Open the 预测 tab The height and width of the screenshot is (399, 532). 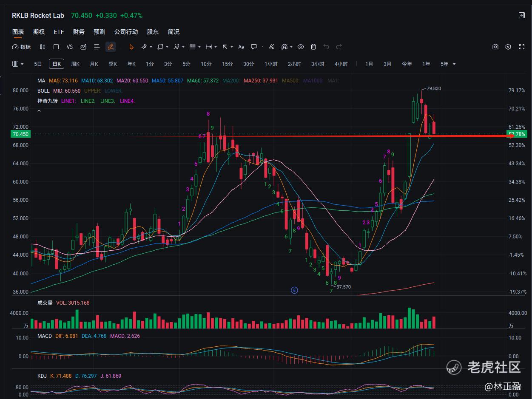[100, 32]
